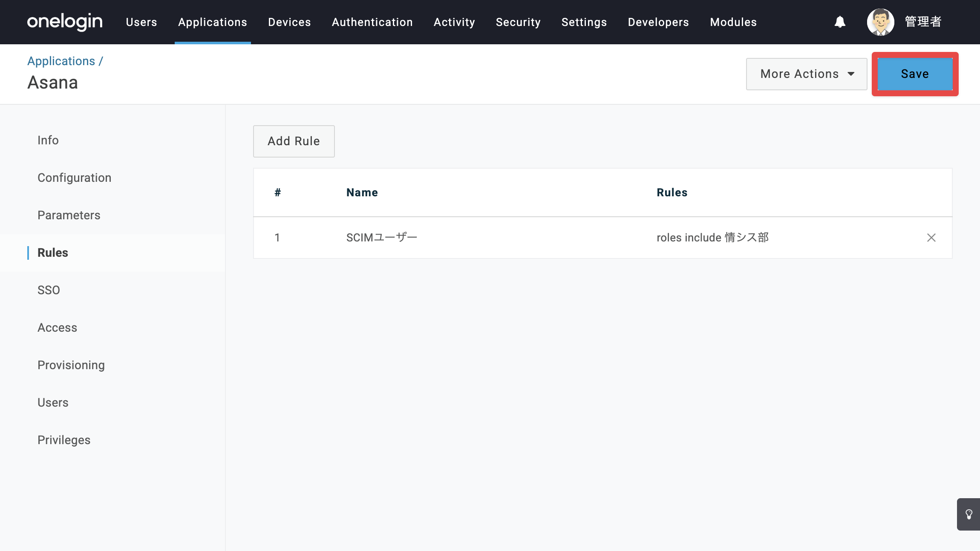Open the Applications top menu
Viewport: 980px width, 551px height.
[213, 22]
